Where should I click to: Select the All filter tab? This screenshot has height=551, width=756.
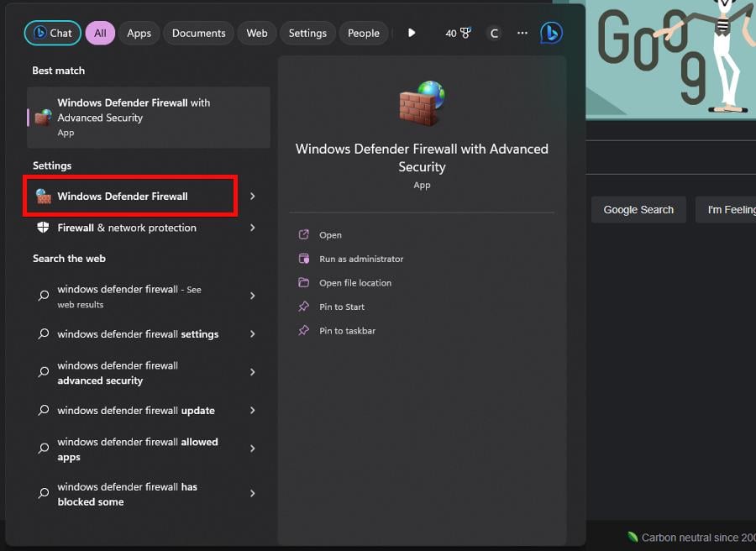point(100,34)
